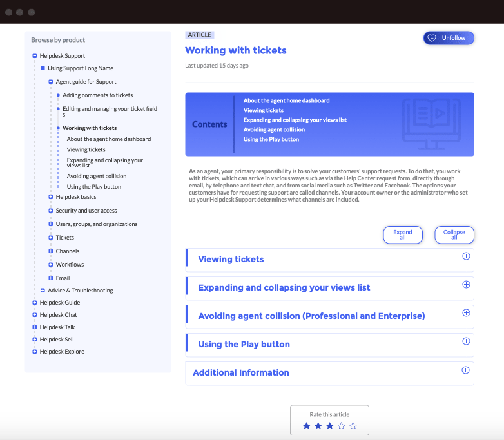The image size is (504, 440).
Task: Click the Expand all button
Action: pyautogui.click(x=403, y=235)
